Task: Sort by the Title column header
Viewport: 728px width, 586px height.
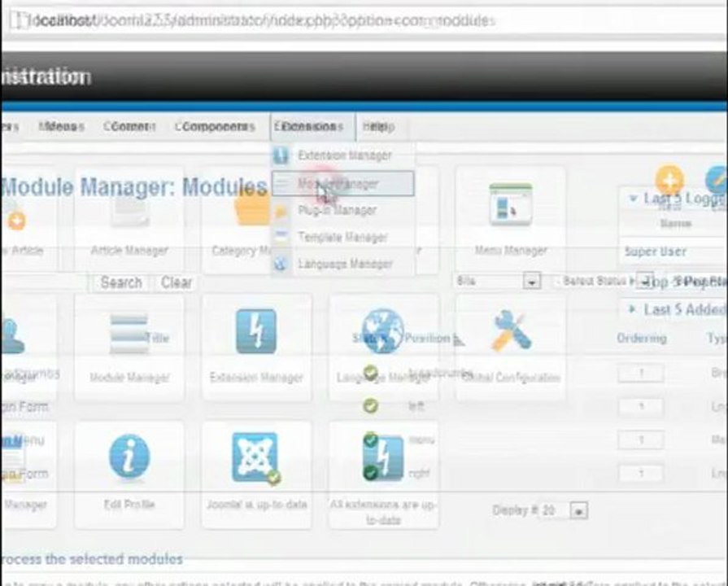Action: point(158,338)
